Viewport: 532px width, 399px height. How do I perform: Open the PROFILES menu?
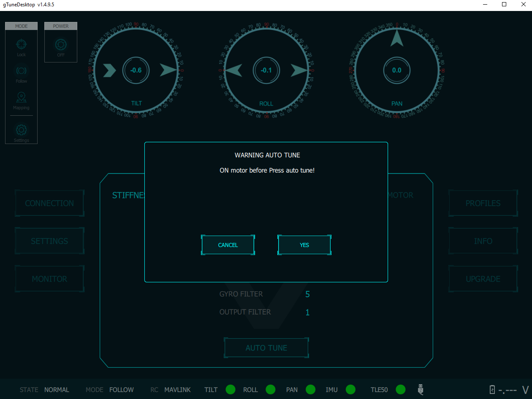pyautogui.click(x=483, y=203)
